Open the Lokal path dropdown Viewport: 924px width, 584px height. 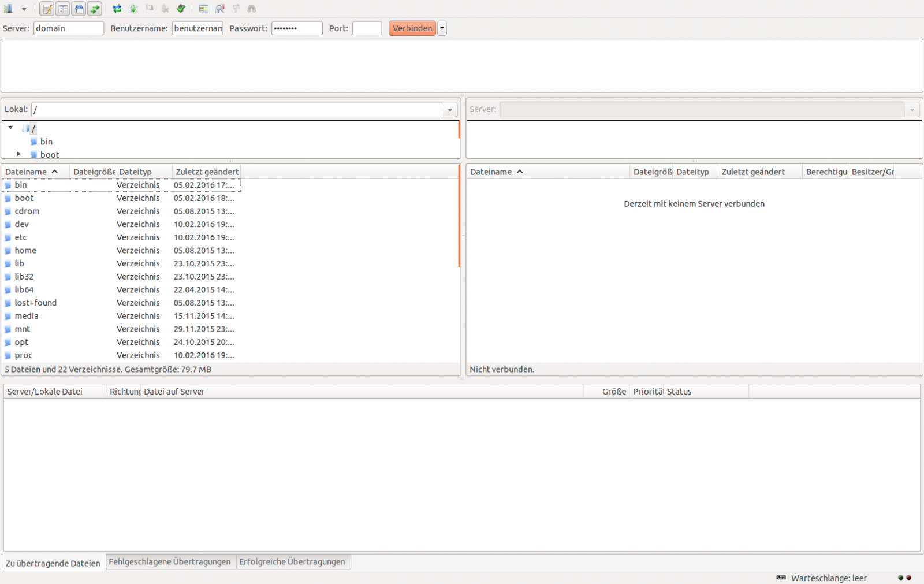(450, 110)
